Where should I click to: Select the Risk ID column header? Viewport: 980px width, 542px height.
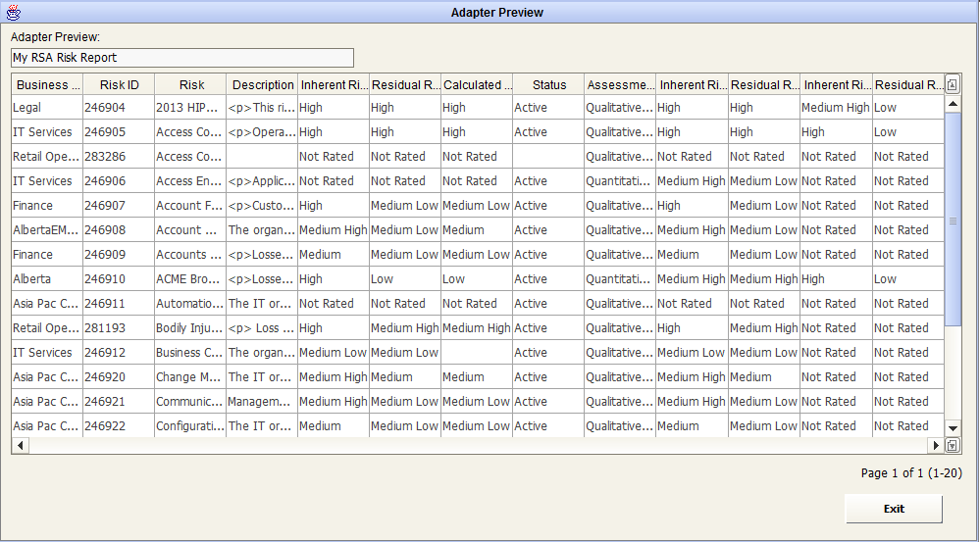coord(119,85)
